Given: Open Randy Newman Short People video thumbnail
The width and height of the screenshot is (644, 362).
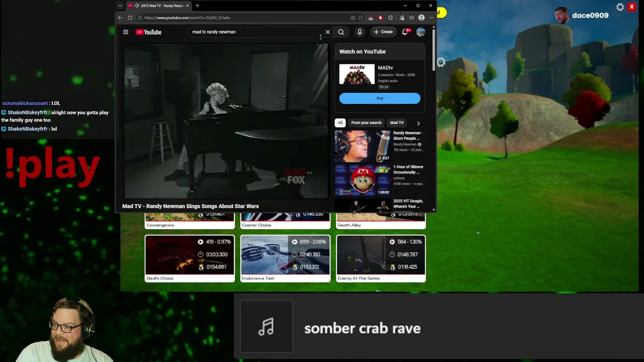Looking at the screenshot, I should (362, 146).
